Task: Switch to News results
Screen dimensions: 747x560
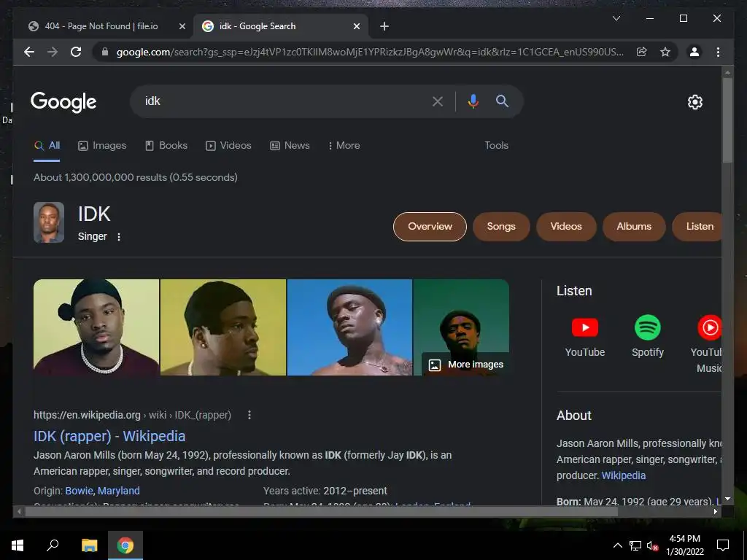Action: (290, 146)
